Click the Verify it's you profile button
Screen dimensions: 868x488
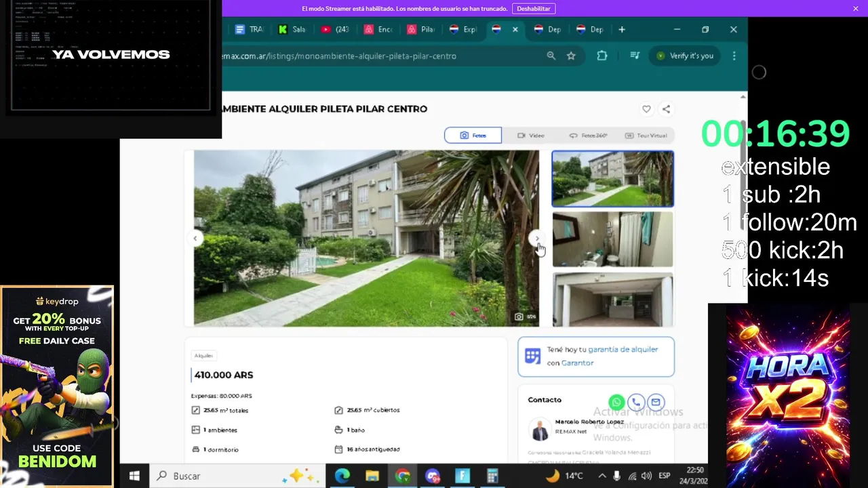tap(685, 56)
